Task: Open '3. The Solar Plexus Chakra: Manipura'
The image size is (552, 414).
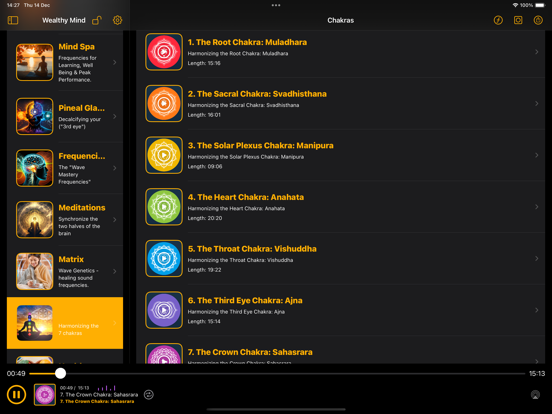Action: pos(261,145)
